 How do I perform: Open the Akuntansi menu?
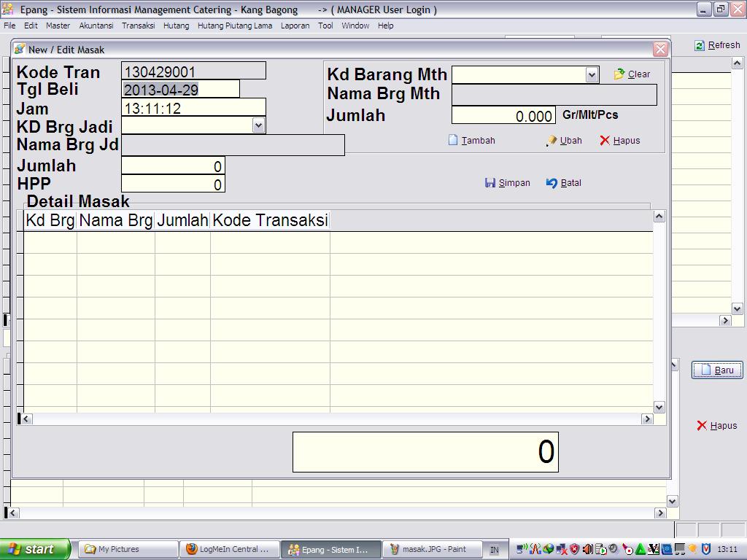[x=96, y=26]
